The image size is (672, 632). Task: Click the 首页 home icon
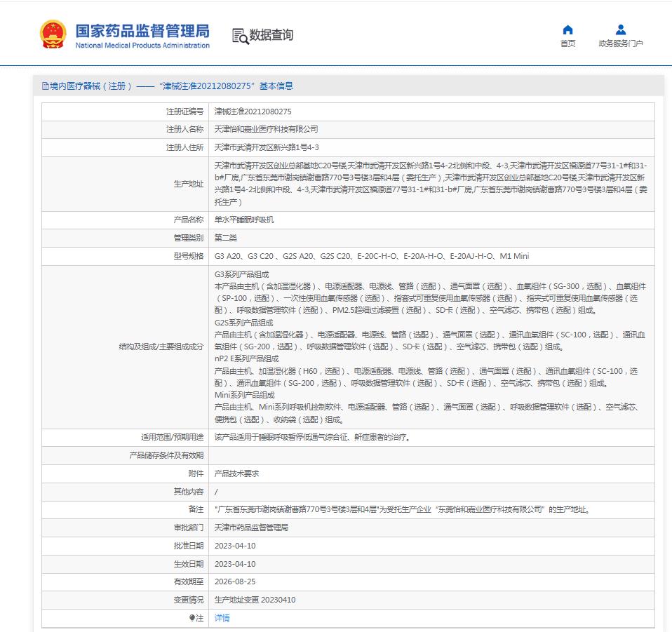point(567,29)
